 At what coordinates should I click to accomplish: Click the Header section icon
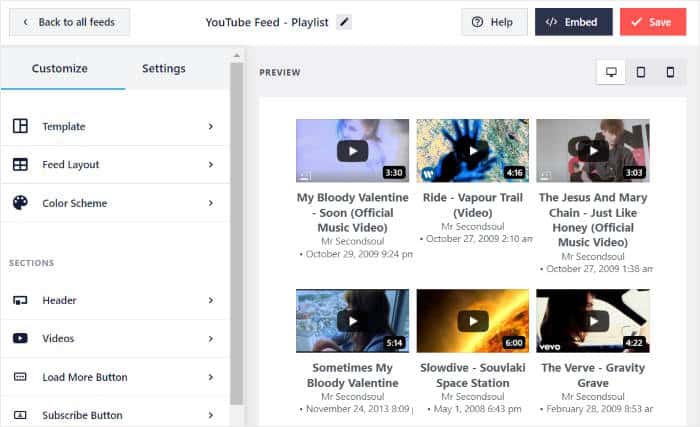tap(20, 300)
